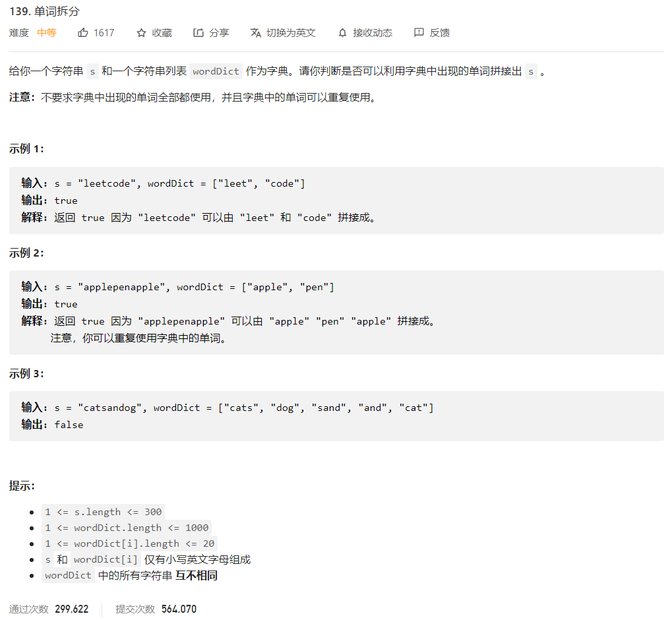The image size is (672, 620).
Task: Switch language via 切换为英文
Action: [x=291, y=33]
